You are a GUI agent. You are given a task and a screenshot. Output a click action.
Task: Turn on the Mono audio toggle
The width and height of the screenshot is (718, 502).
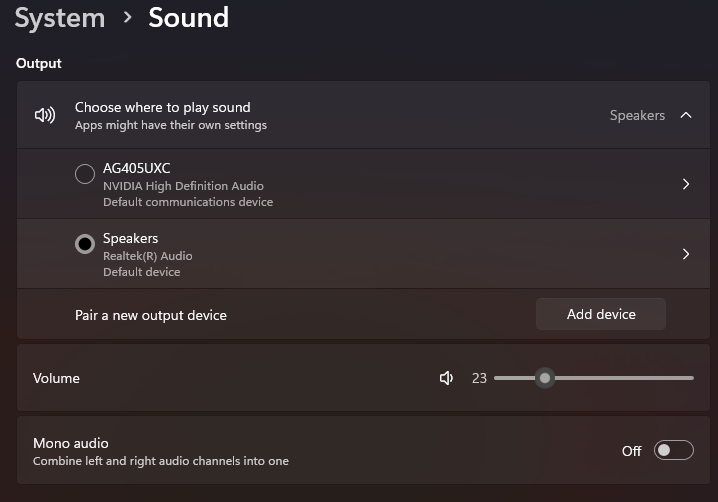coord(673,450)
